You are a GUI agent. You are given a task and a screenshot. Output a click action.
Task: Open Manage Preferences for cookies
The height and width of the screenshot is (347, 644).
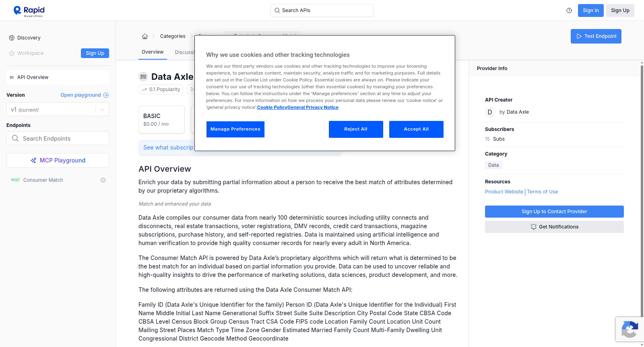(235, 129)
